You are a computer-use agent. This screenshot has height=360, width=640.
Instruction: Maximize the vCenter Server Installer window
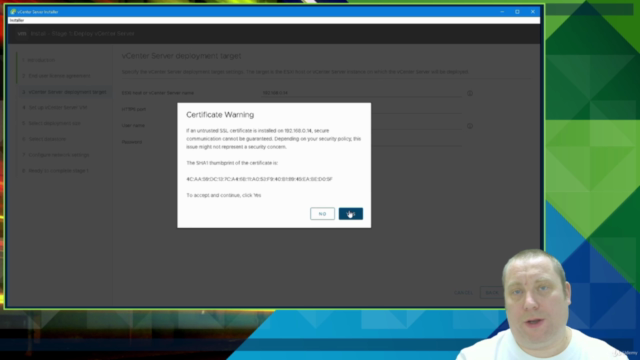[517, 12]
